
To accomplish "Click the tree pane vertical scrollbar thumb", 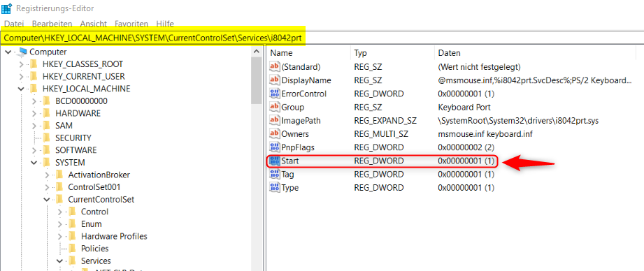I will 257,80.
